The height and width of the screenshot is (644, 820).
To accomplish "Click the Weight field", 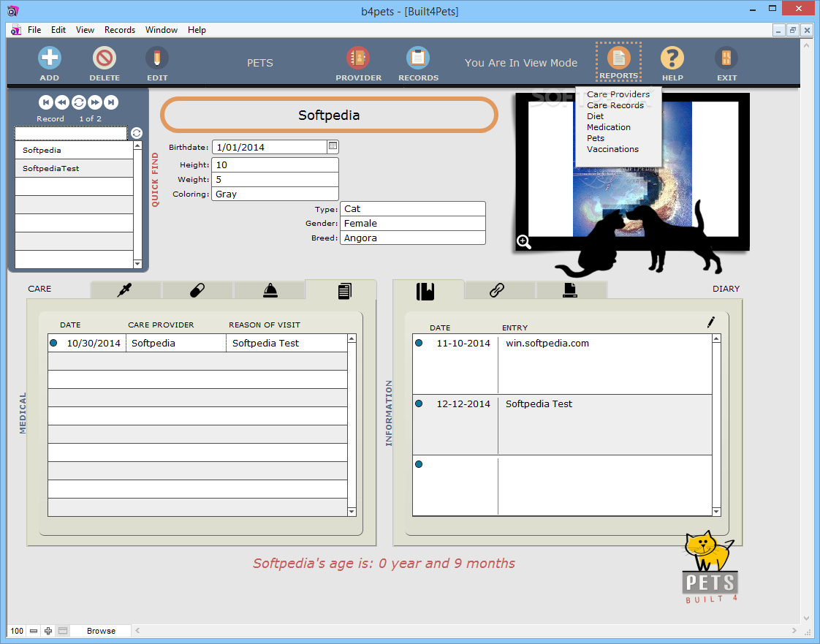I will click(x=275, y=179).
